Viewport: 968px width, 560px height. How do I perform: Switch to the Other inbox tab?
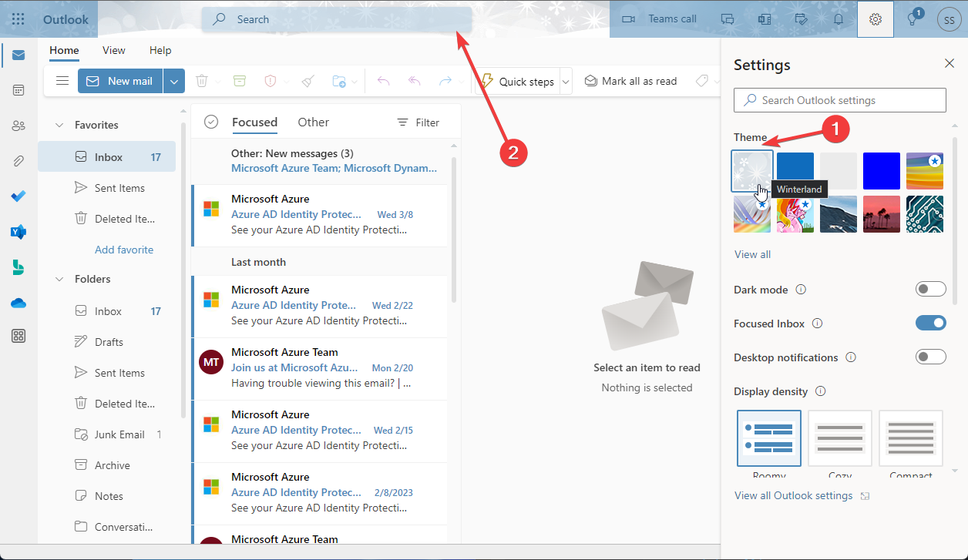(313, 122)
